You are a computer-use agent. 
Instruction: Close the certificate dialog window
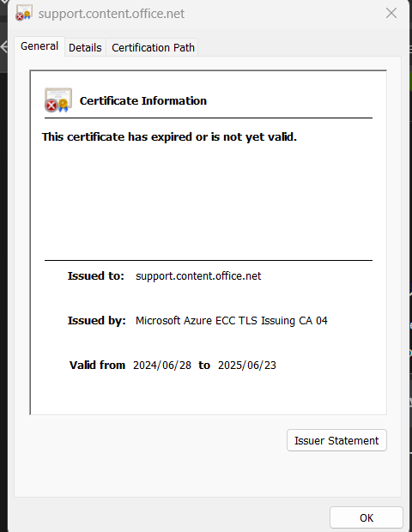pyautogui.click(x=391, y=13)
